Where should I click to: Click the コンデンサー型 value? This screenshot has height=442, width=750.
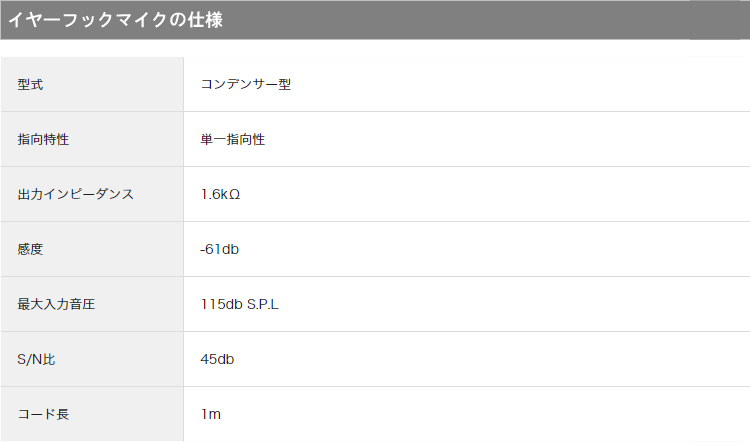[245, 84]
